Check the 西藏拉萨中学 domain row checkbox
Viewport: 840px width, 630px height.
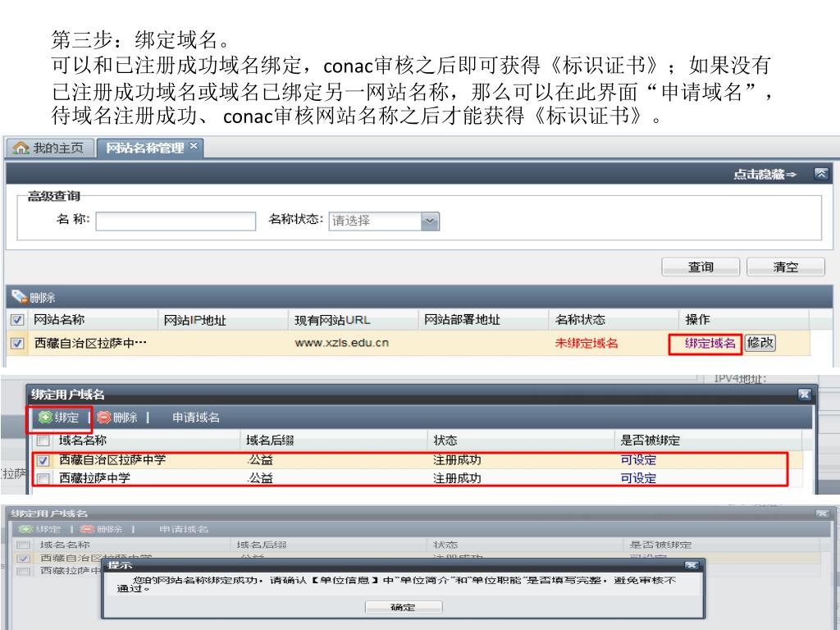pyautogui.click(x=44, y=479)
